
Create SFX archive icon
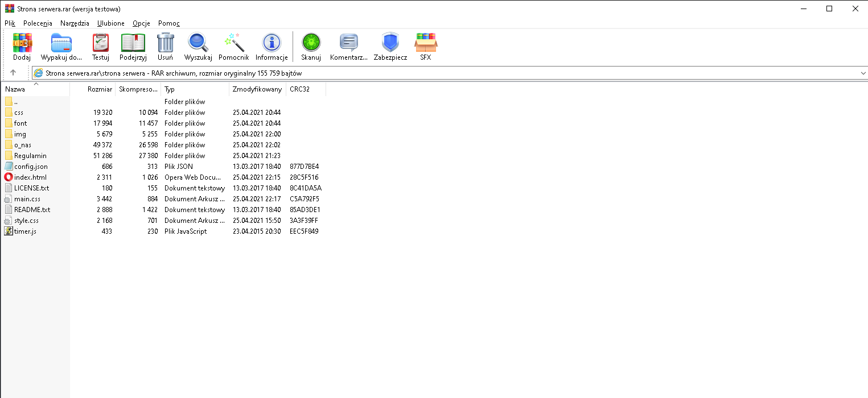click(426, 43)
